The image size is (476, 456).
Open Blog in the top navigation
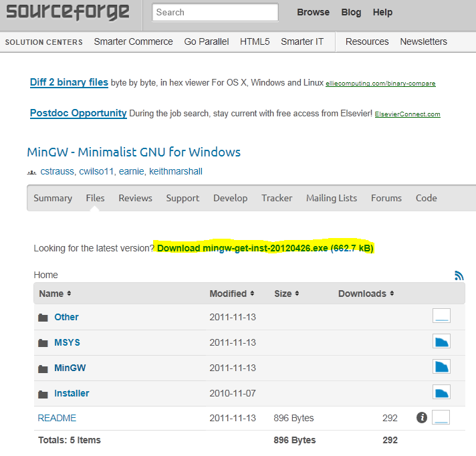point(351,12)
